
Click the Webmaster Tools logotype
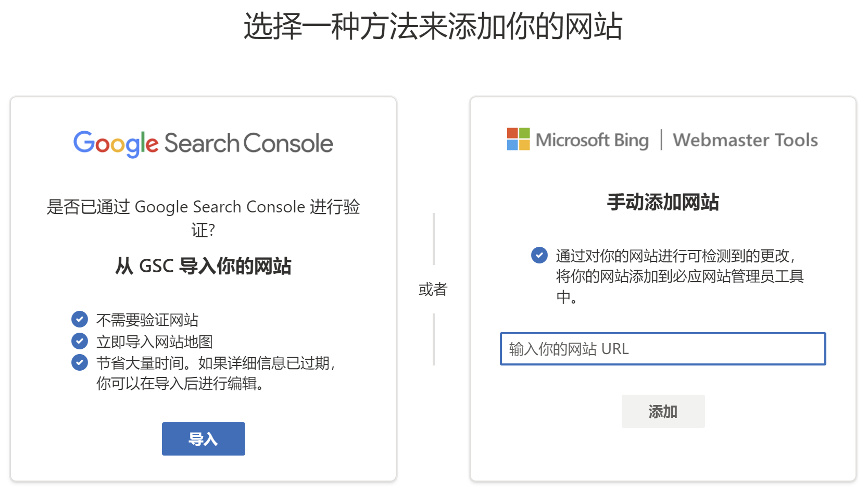(745, 140)
